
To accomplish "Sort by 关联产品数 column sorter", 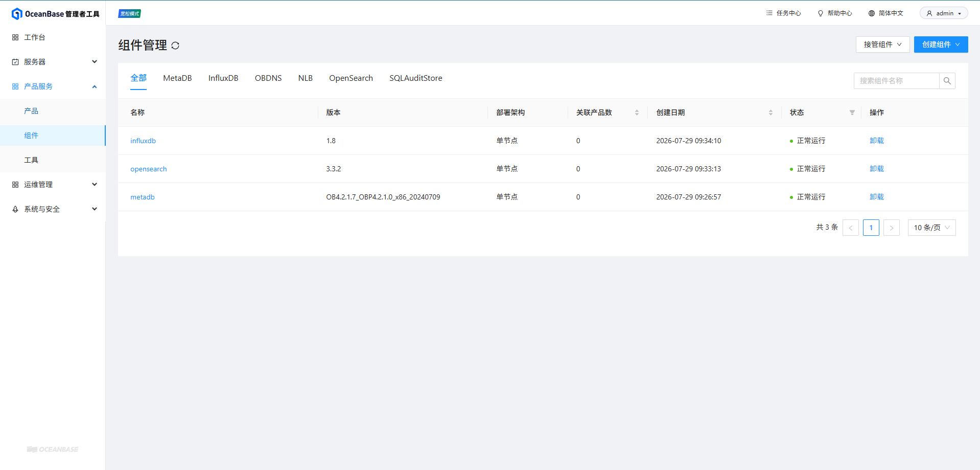I will pos(637,113).
